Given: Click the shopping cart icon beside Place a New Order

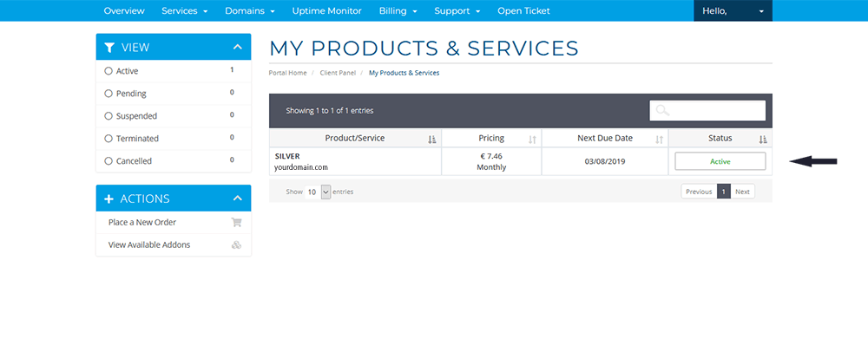Looking at the screenshot, I should coord(236,222).
